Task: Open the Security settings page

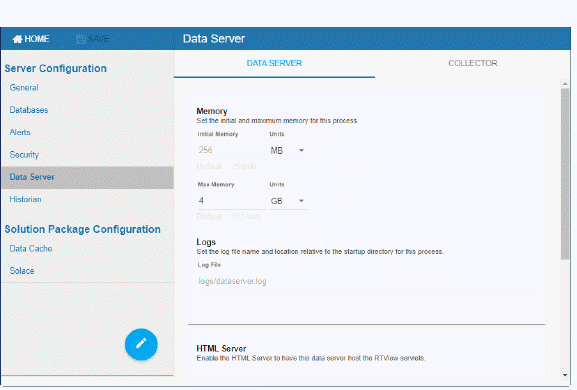Action: tap(24, 155)
